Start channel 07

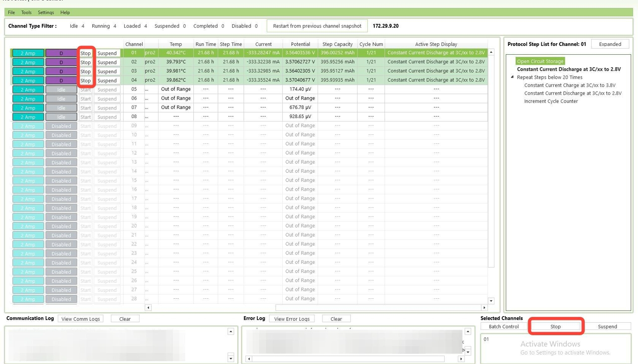[x=86, y=108]
